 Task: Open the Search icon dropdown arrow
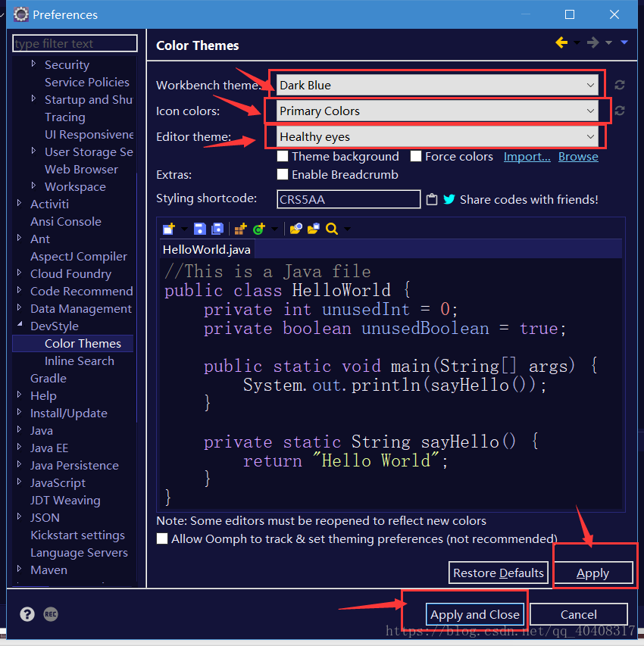[347, 229]
